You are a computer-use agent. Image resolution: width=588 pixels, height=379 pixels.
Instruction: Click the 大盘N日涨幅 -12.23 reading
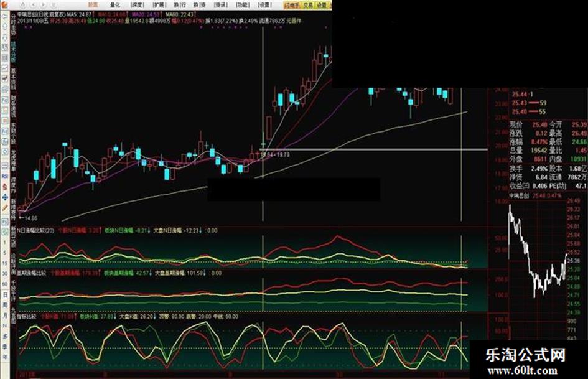(x=178, y=230)
